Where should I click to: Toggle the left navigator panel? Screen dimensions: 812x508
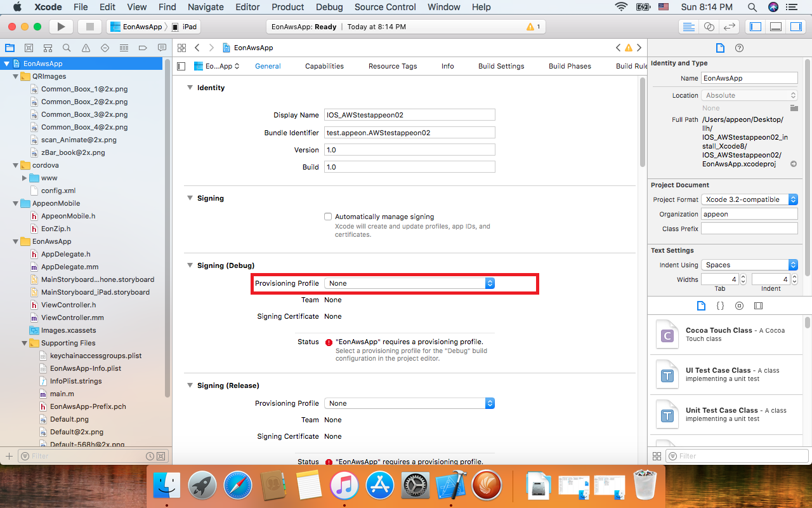point(755,27)
